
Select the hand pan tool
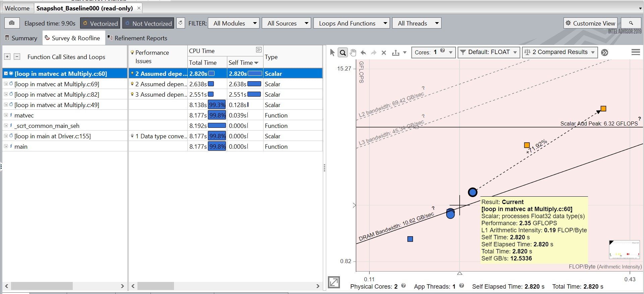click(353, 52)
